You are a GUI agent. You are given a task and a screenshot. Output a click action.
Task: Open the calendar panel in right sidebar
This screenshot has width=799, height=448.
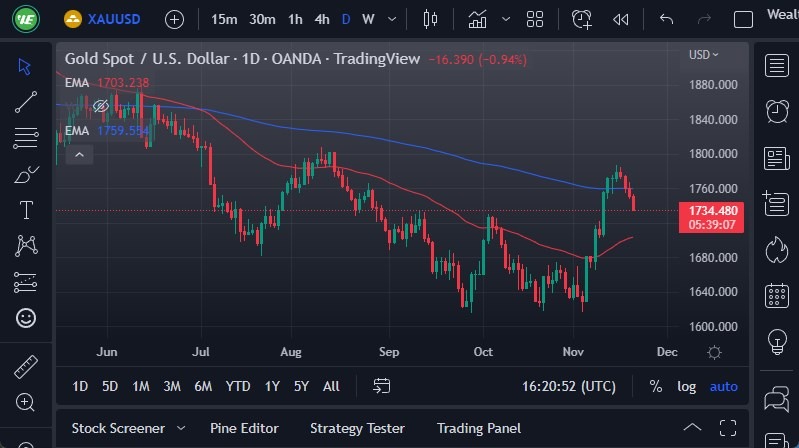click(776, 296)
